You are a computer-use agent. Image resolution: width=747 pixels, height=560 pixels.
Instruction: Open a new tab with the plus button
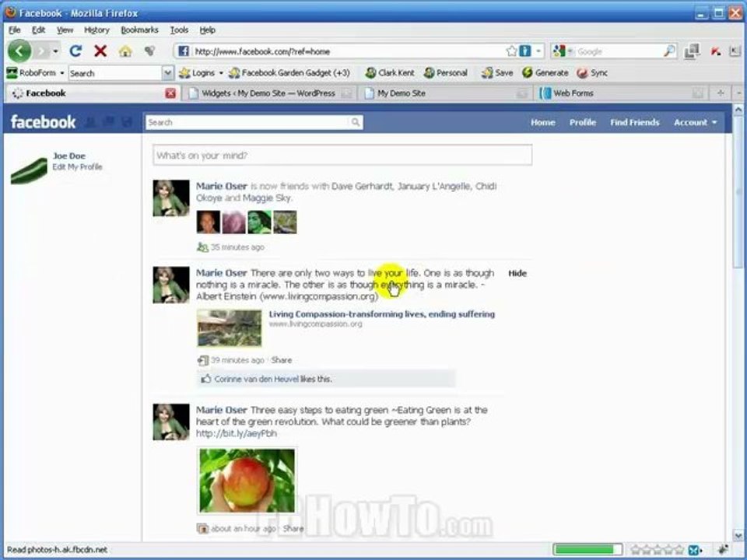pyautogui.click(x=721, y=93)
